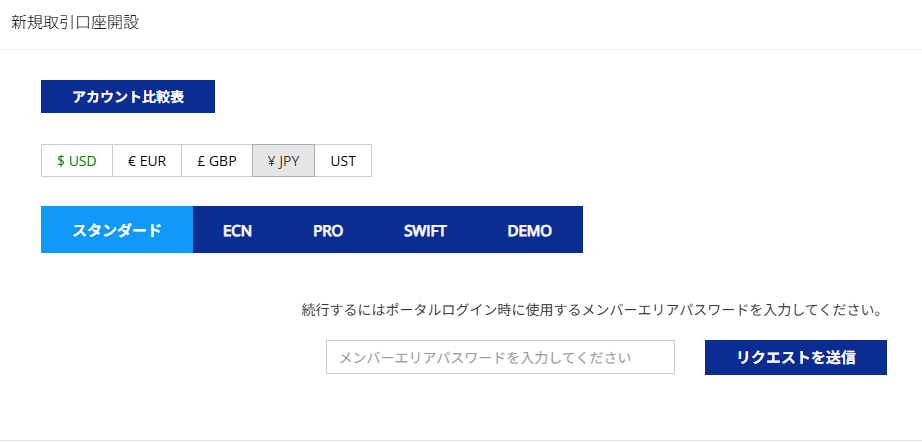Open the アカウント比較表 comparison table

(x=128, y=97)
